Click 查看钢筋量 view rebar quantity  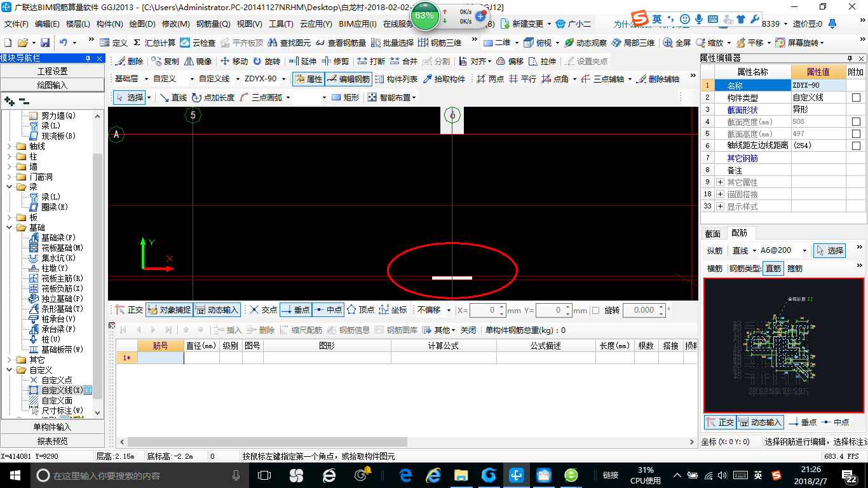coord(341,43)
